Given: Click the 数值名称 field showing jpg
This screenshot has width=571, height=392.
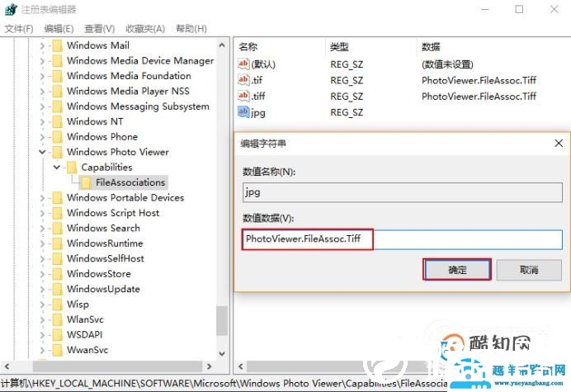Looking at the screenshot, I should click(x=402, y=192).
